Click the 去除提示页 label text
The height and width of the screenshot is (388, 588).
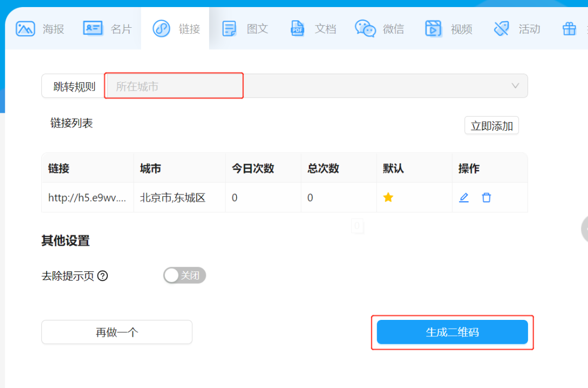[68, 276]
